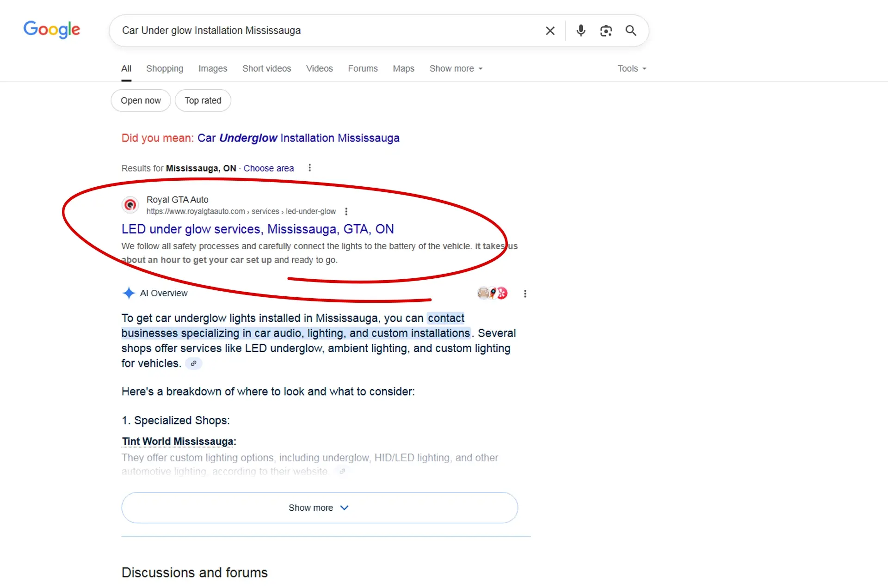Open the Videos tab
The image size is (888, 588).
coord(320,68)
